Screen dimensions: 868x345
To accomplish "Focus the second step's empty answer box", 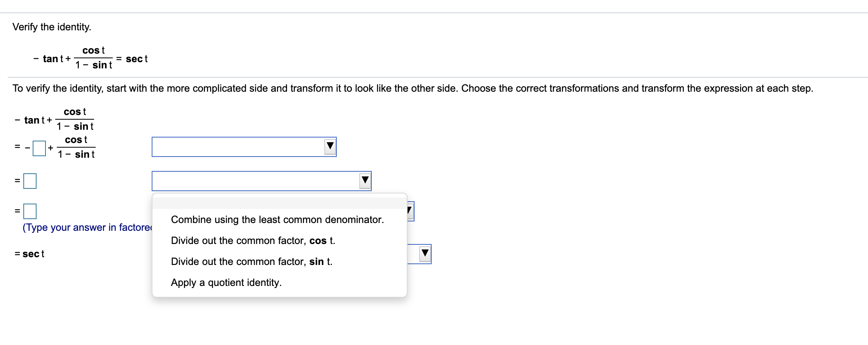I will pos(30,181).
